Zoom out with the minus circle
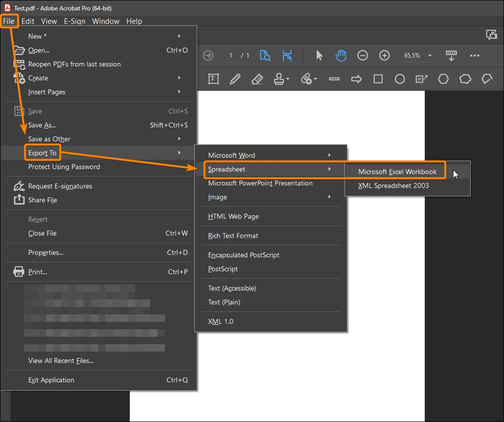Image resolution: width=504 pixels, height=422 pixels. point(363,56)
